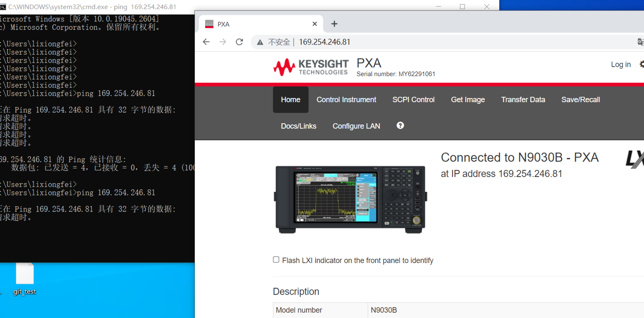Screen dimensions: 644x318
Task: Open the Save/Recall tab
Action: click(581, 99)
